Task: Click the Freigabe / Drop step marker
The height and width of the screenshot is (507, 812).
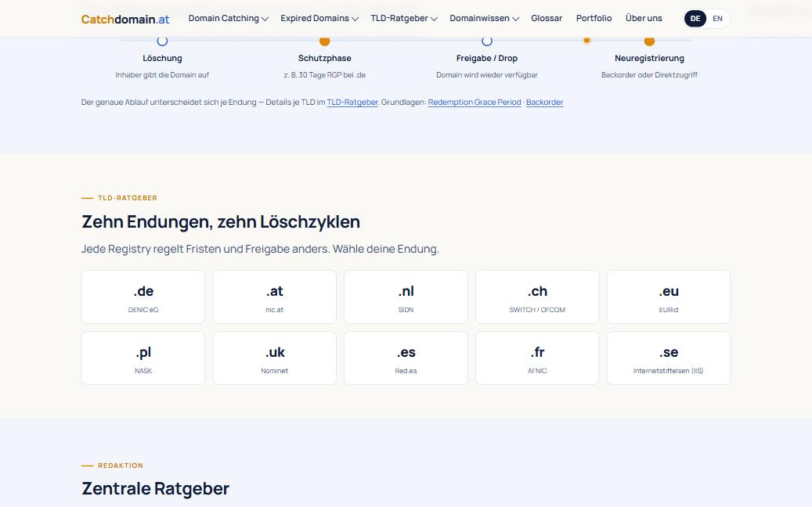Action: [x=487, y=41]
